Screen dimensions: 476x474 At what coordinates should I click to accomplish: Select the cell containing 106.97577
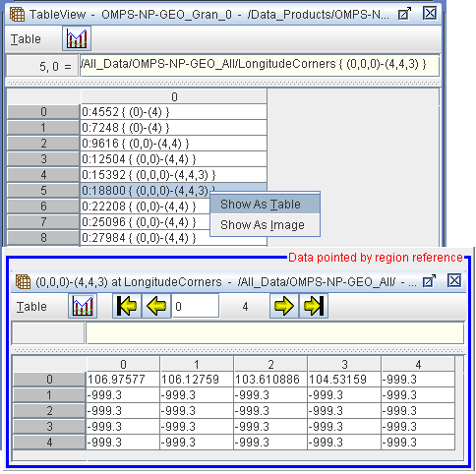(123, 380)
